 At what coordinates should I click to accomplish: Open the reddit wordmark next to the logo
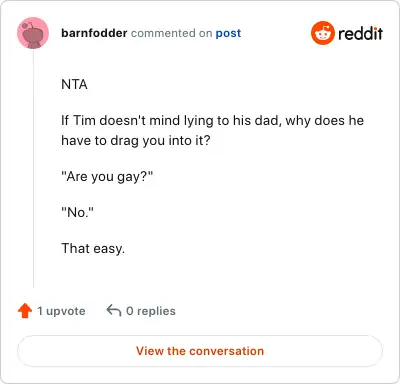(360, 33)
